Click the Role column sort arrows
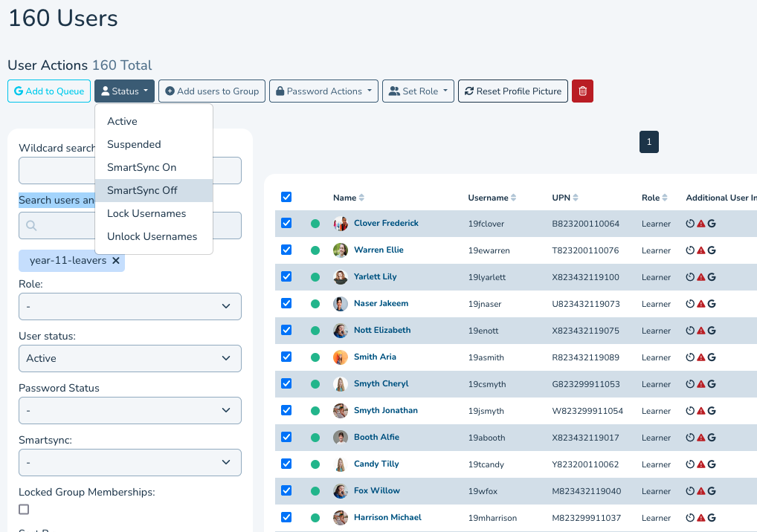 (x=665, y=198)
